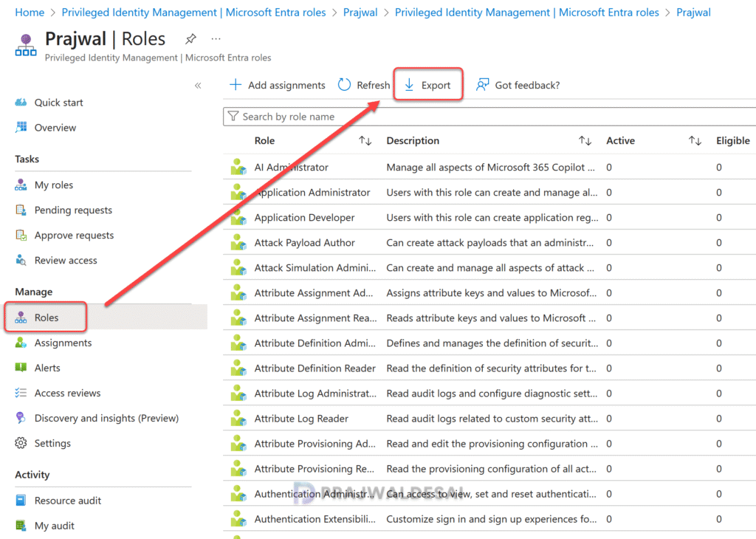Open the AI Administrator role
This screenshot has width=756, height=539.
[291, 167]
